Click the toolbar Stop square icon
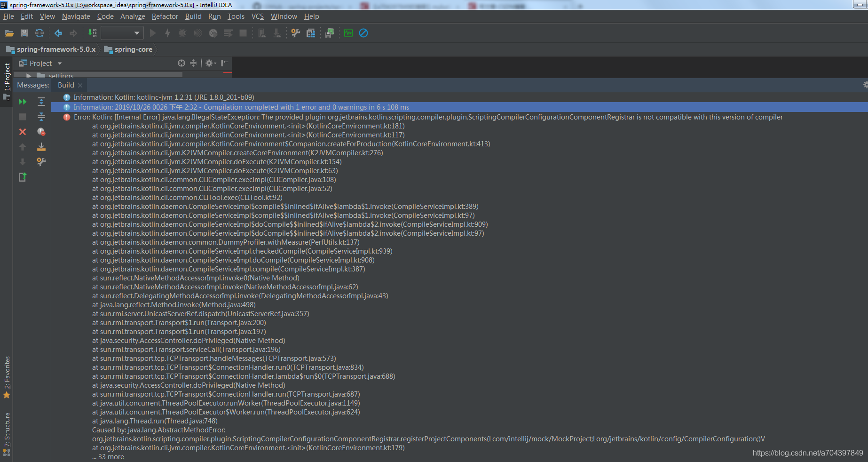Screen dimensions: 868x462 (x=243, y=33)
